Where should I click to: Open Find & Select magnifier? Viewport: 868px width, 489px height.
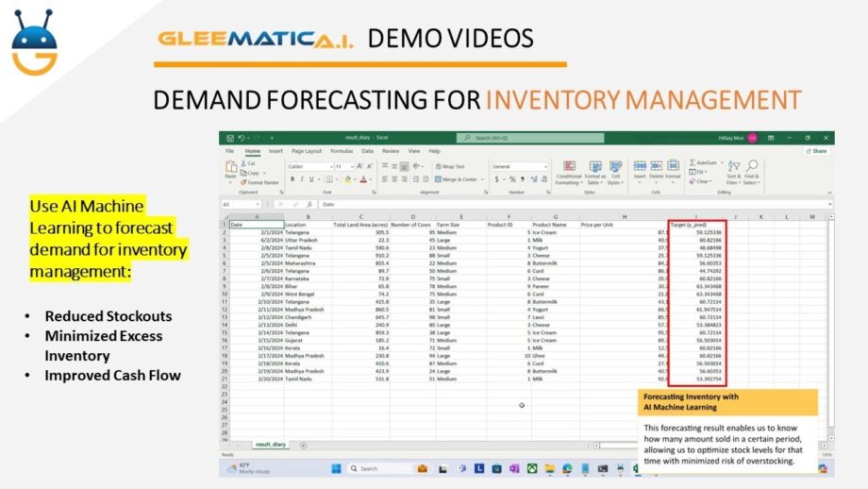tap(752, 173)
